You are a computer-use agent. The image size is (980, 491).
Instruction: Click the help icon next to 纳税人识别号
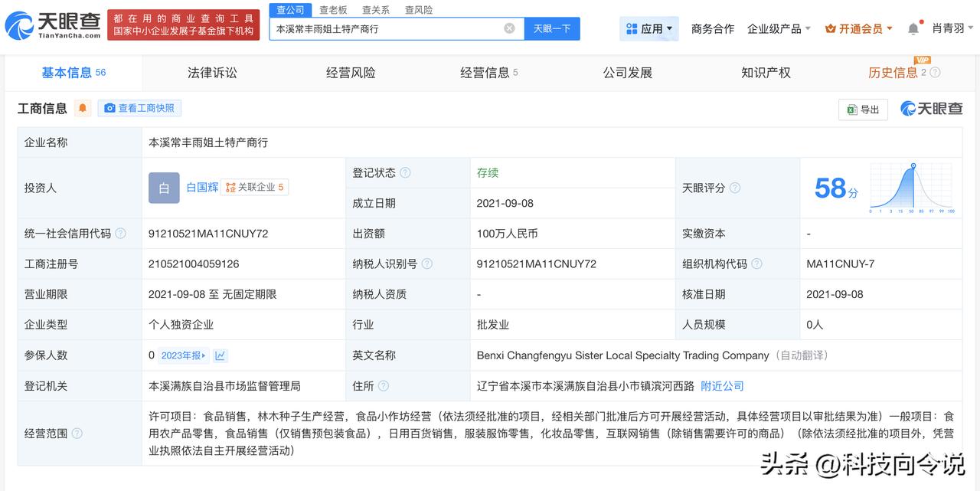[427, 264]
